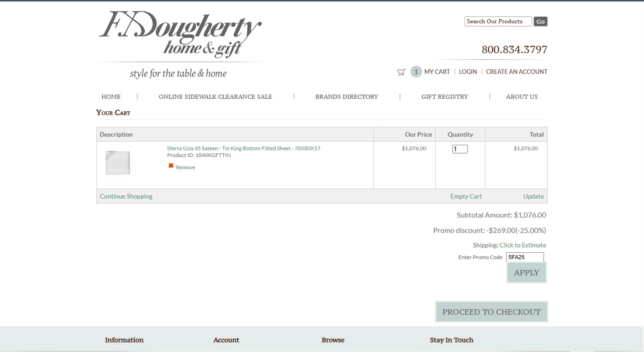
Task: Open the GIFT REGISTRY menu
Action: pyautogui.click(x=445, y=97)
